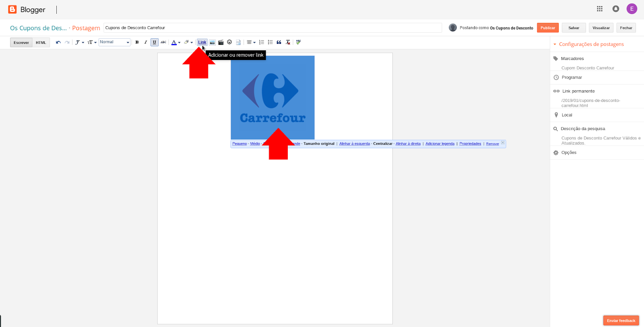Viewport: 644px width, 327px height.
Task: Open the Google apps grid
Action: [600, 8]
